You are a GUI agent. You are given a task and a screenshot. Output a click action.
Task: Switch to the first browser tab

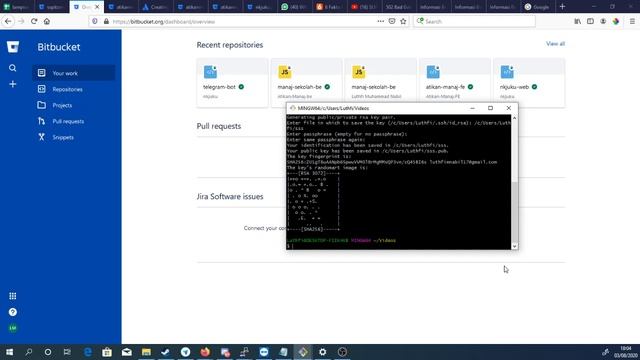pyautogui.click(x=17, y=7)
